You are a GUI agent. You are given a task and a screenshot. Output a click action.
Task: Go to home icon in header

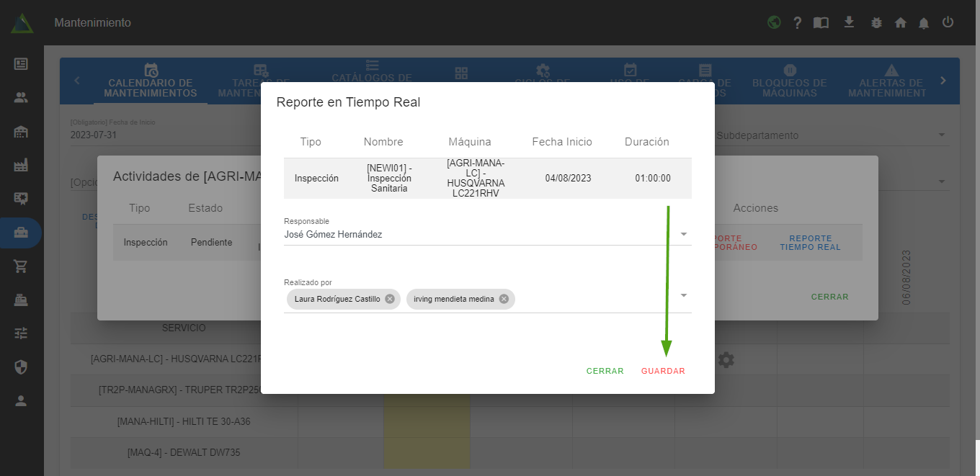click(x=900, y=22)
